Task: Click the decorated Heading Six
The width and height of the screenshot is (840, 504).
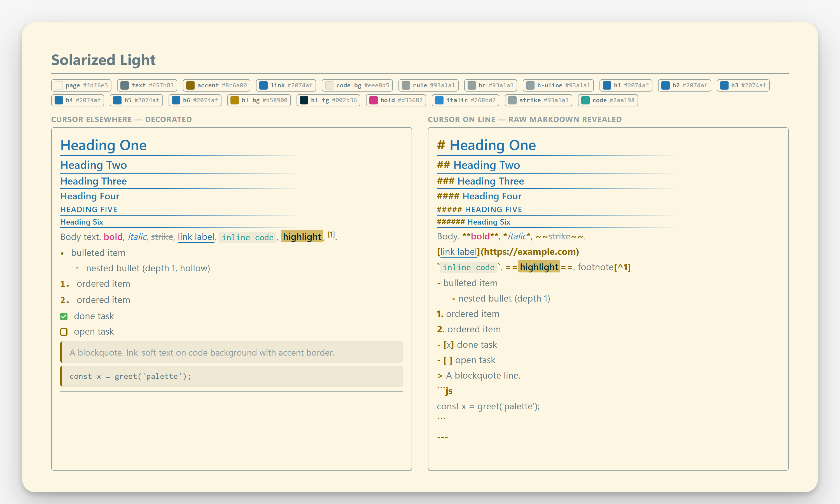Action: [82, 222]
